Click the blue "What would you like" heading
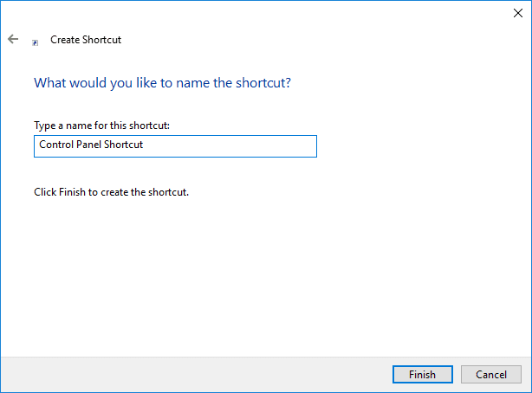The width and height of the screenshot is (532, 393). click(161, 84)
